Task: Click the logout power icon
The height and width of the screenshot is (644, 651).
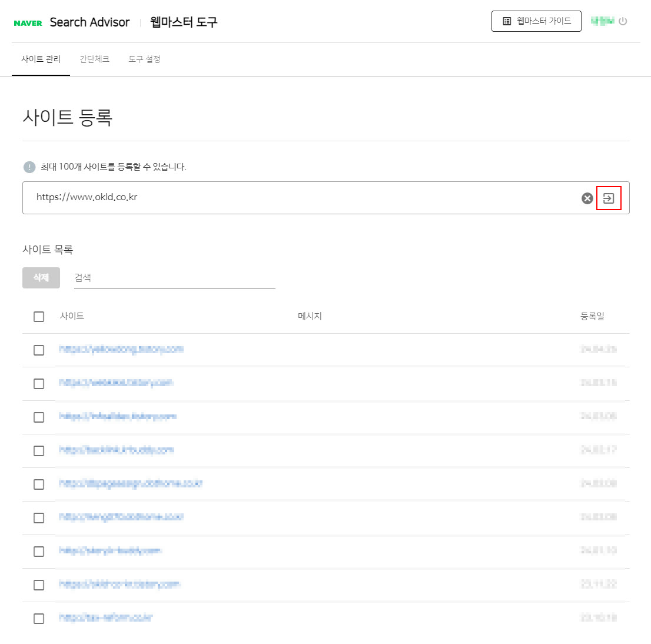Action: click(x=623, y=21)
